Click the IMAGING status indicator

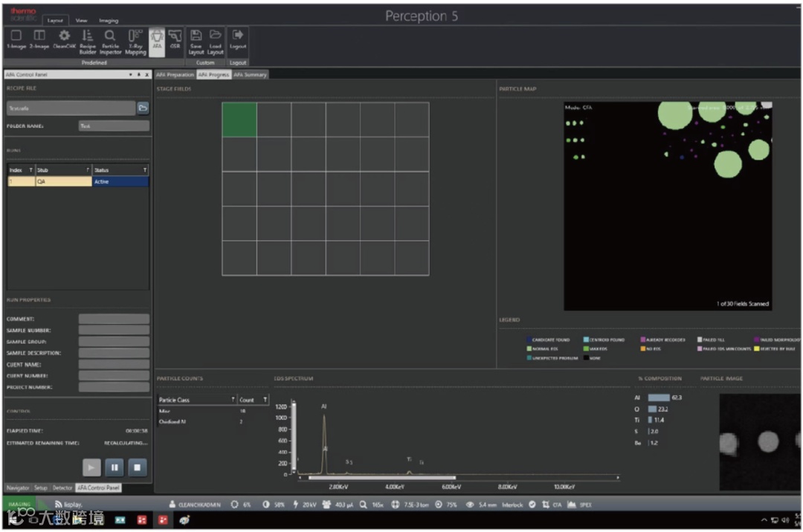[20, 504]
